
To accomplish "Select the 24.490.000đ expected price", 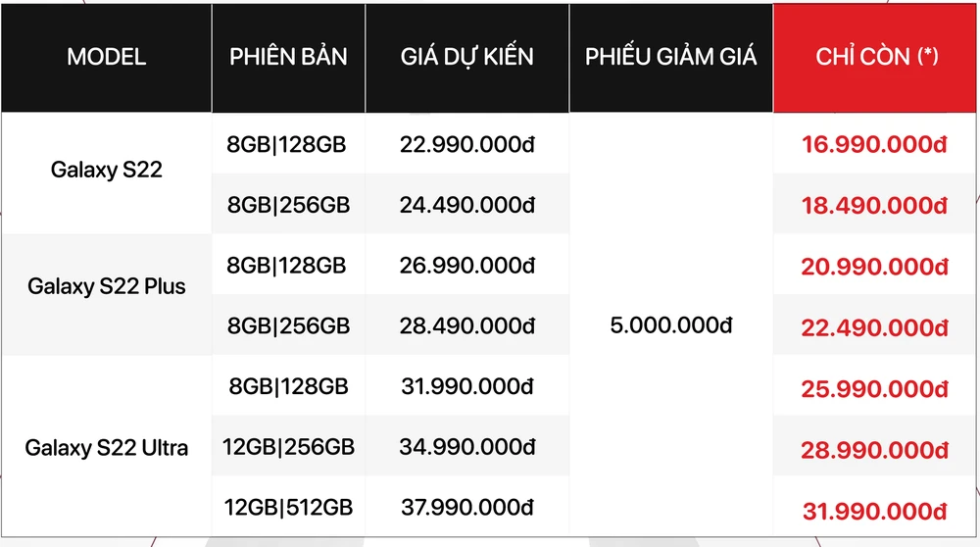I will pos(466,205).
